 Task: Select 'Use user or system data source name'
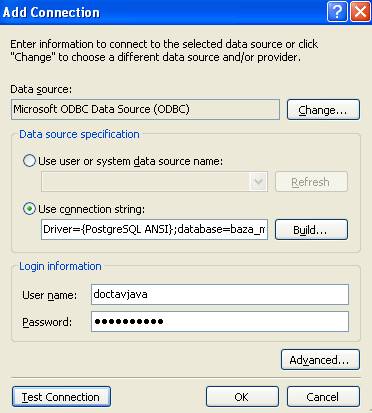point(29,161)
